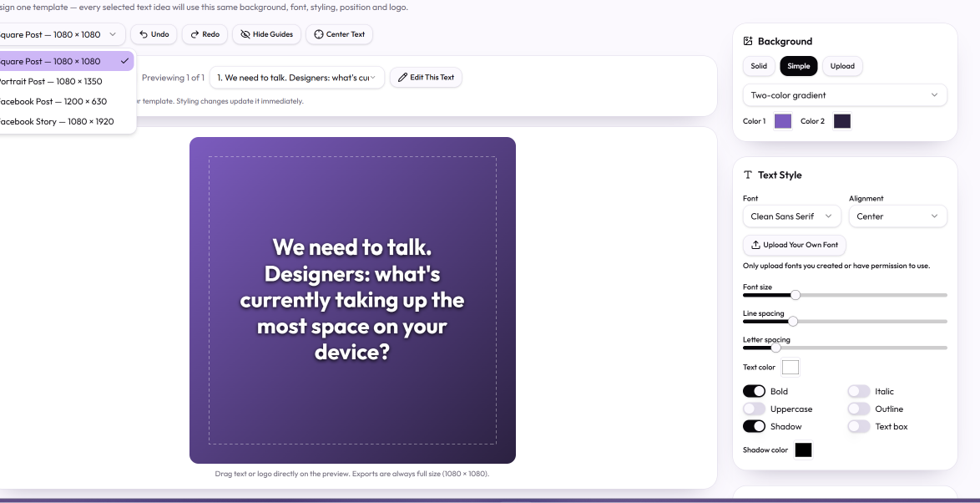Image resolution: width=980 pixels, height=503 pixels.
Task: Open the gradient Color 1 purple swatch
Action: click(782, 121)
